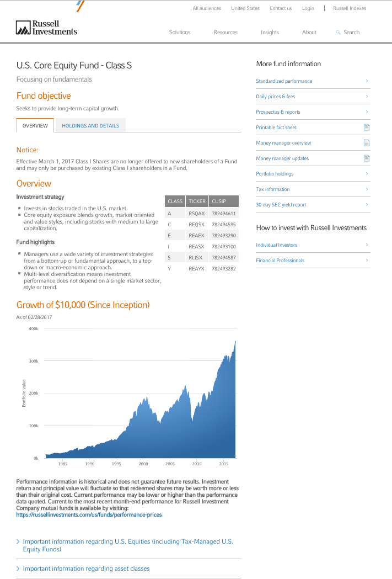Click document icon beside Money manager updates
Viewport: 392px width, 579px height.
(367, 158)
